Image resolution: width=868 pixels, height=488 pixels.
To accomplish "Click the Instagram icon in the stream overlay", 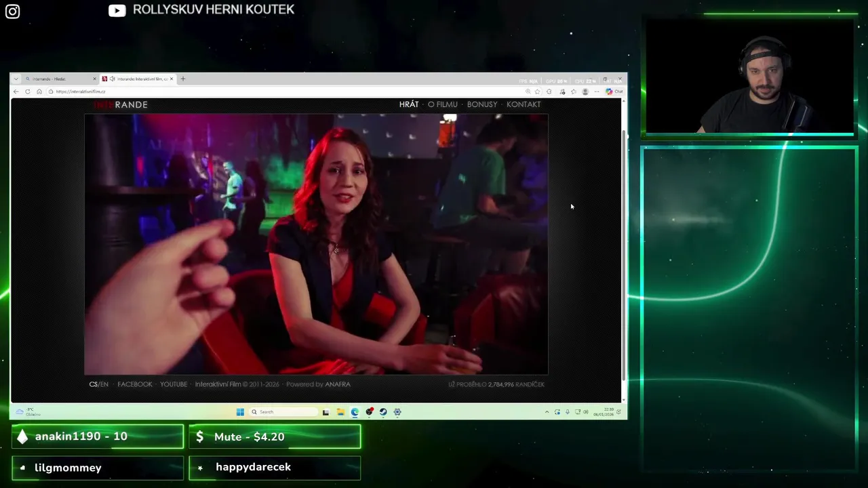I will click(x=12, y=12).
